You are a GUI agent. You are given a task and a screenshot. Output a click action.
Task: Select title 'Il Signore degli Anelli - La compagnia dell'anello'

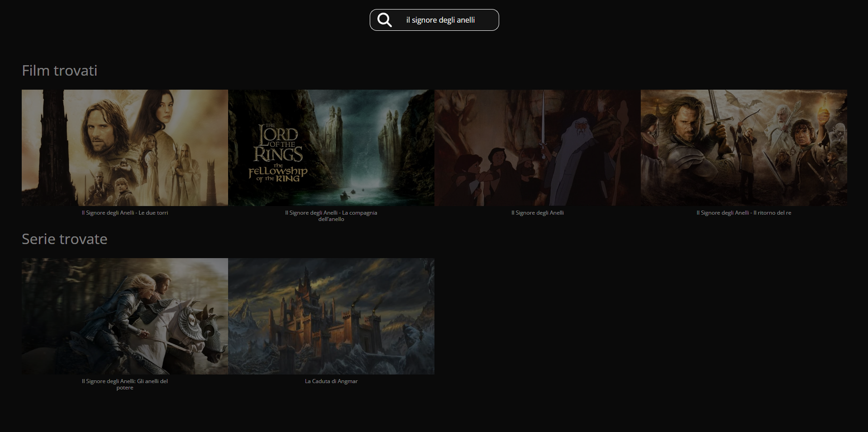tap(331, 216)
